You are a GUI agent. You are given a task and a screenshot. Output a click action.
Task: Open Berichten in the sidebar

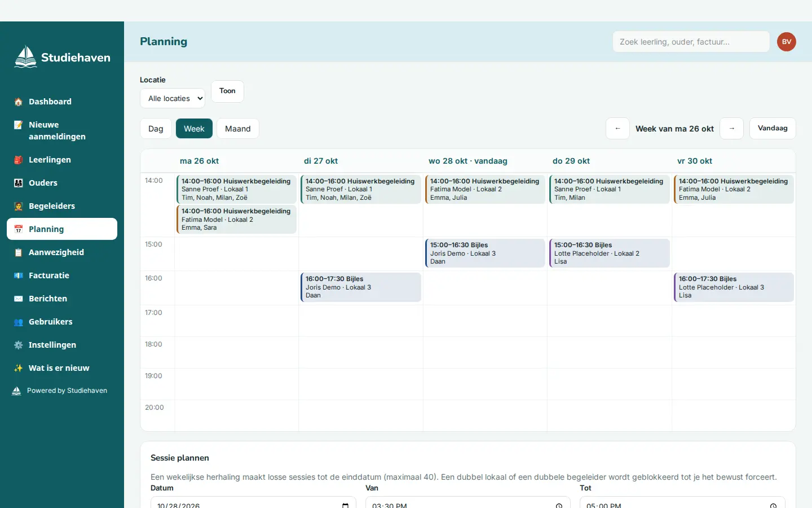click(62, 299)
